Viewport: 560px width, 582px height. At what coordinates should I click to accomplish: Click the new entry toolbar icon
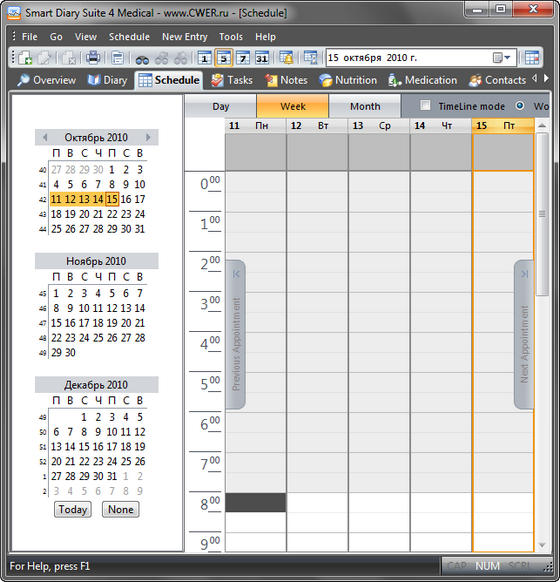click(x=25, y=58)
